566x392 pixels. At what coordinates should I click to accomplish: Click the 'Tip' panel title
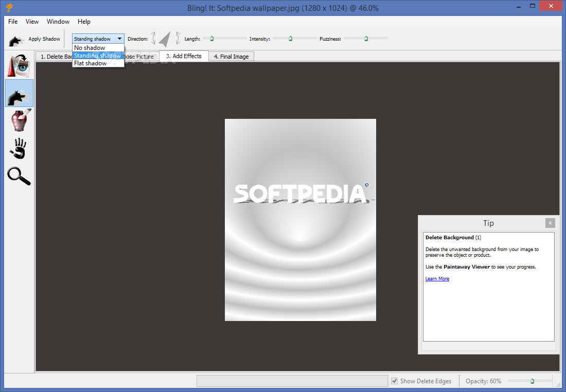click(488, 223)
